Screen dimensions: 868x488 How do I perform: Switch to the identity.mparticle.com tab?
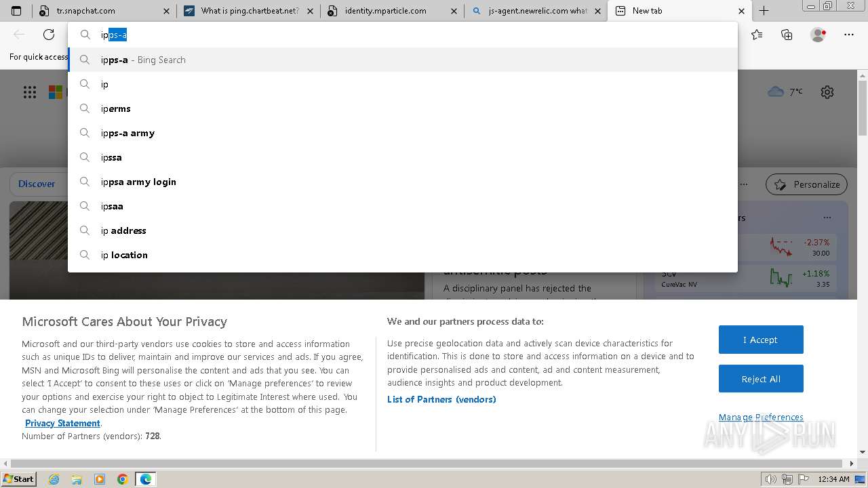point(393,11)
